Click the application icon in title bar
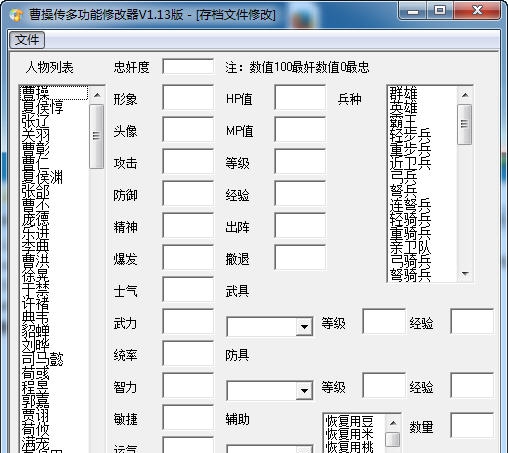Screen dimensions: 508x453 pyautogui.click(x=16, y=15)
